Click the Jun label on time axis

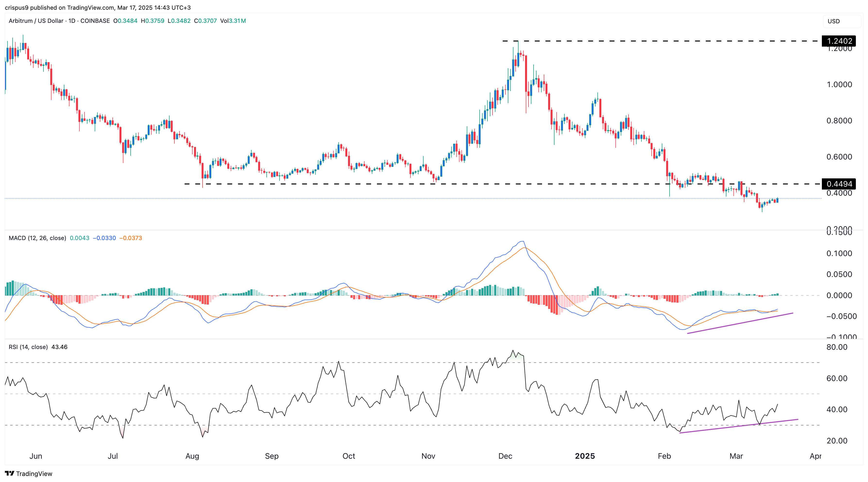[x=36, y=456]
